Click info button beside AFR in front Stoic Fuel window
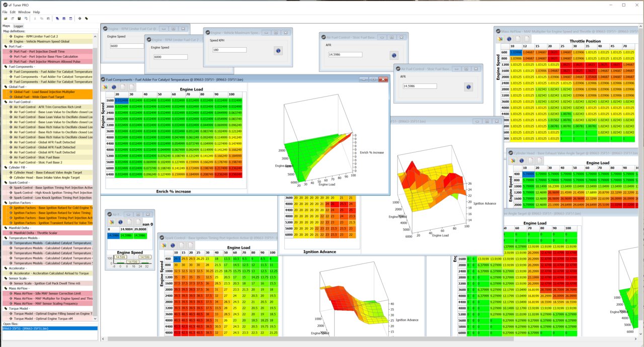Viewport: 644px width, 347px height. click(468, 86)
